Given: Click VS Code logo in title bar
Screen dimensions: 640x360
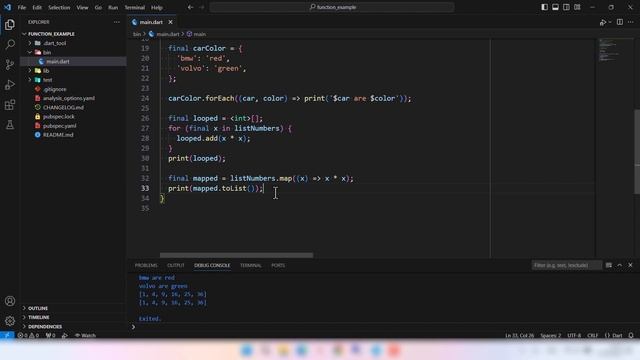Looking at the screenshot, I should pos(7,7).
